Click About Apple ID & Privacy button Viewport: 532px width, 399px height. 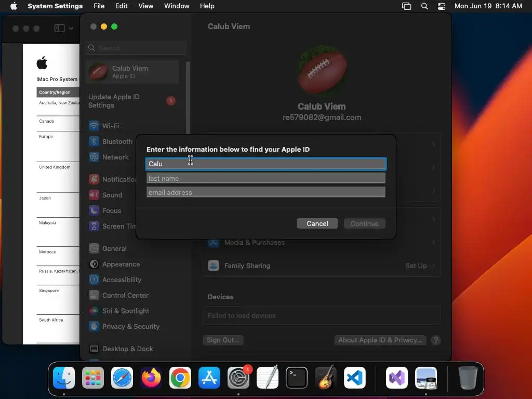coord(380,340)
